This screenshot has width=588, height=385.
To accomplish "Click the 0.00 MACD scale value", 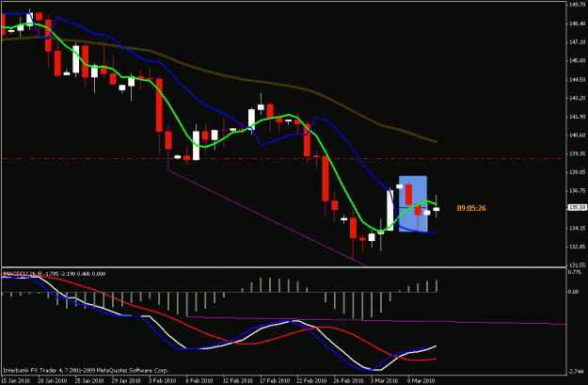I will (574, 292).
